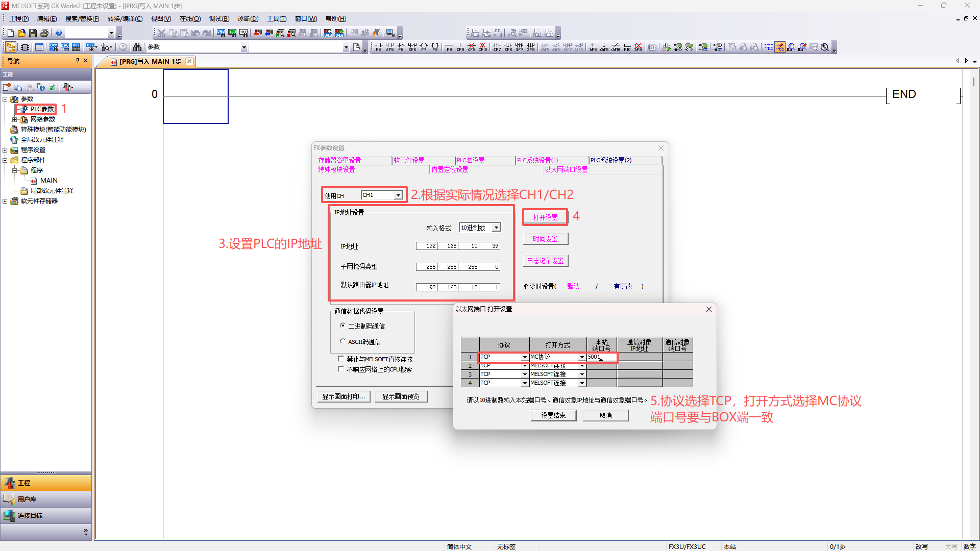Image resolution: width=980 pixels, height=551 pixels.
Task: Click the row 1 本站端口号 field
Action: [601, 357]
